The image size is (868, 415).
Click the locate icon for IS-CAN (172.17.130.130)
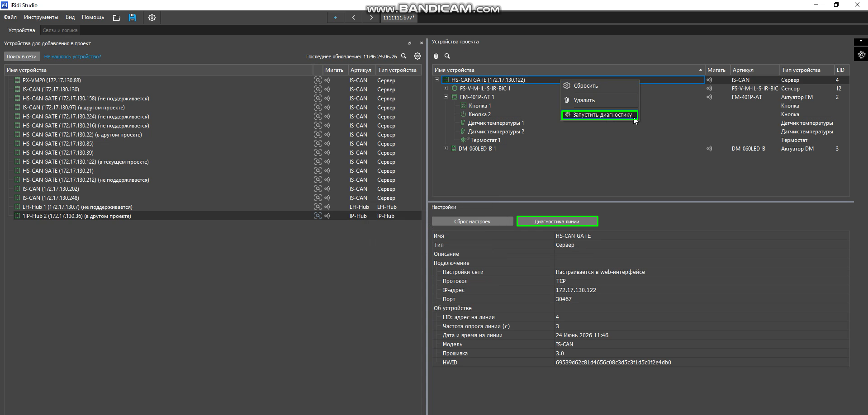click(318, 90)
